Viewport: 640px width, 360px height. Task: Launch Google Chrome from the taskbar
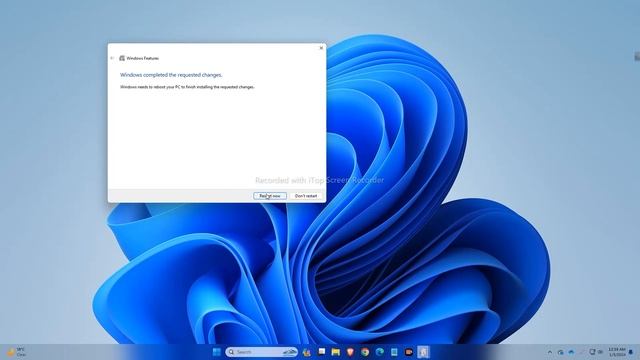365,352
